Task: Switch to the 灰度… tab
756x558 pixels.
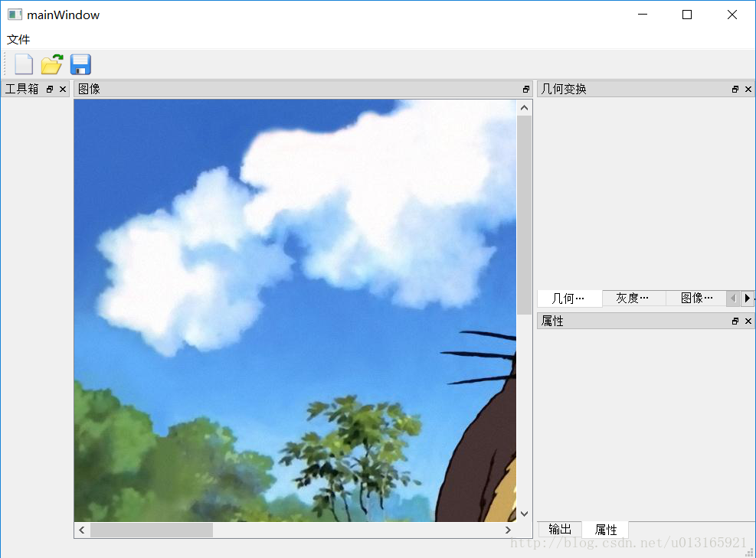Action: click(x=633, y=299)
